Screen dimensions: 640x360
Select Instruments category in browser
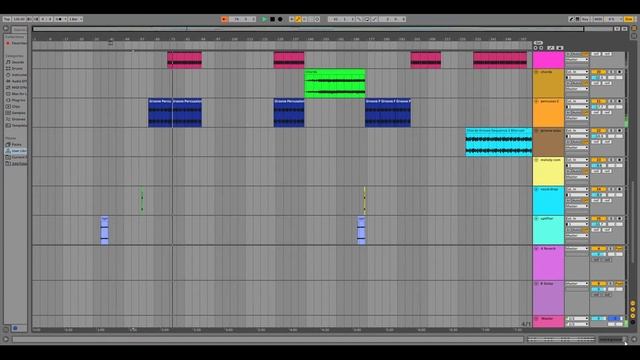pos(15,75)
